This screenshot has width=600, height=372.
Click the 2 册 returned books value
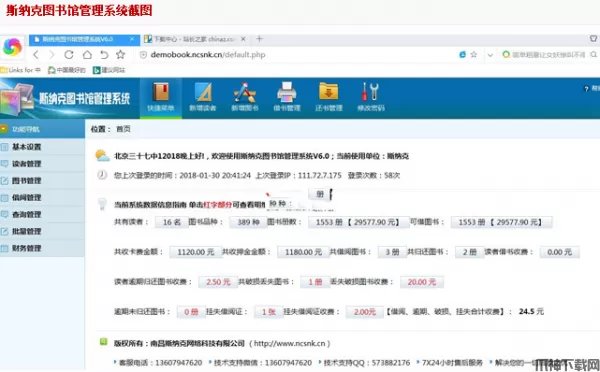(470, 252)
